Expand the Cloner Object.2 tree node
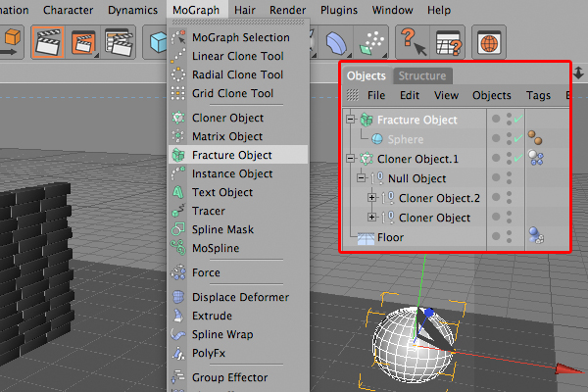The width and height of the screenshot is (588, 392). [371, 197]
